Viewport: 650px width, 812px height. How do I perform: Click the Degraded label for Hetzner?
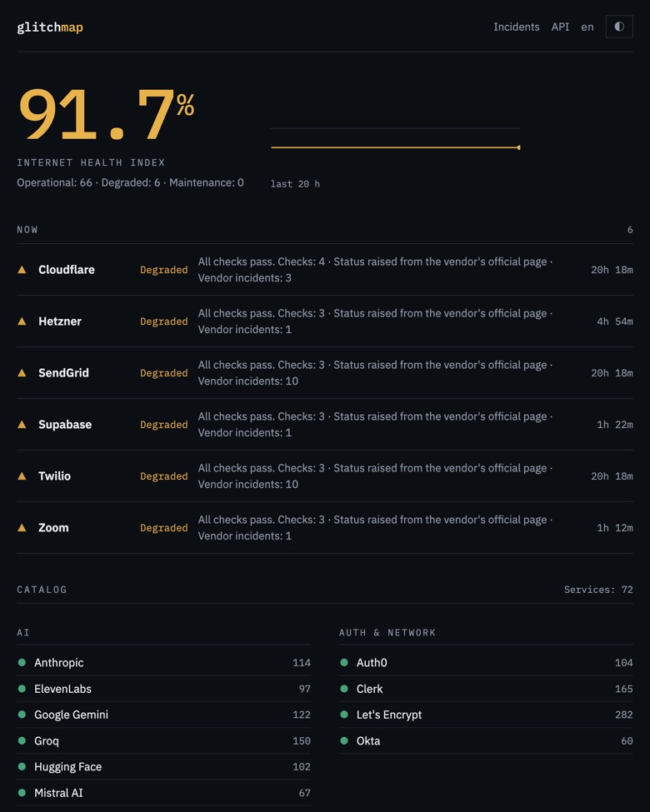[164, 321]
